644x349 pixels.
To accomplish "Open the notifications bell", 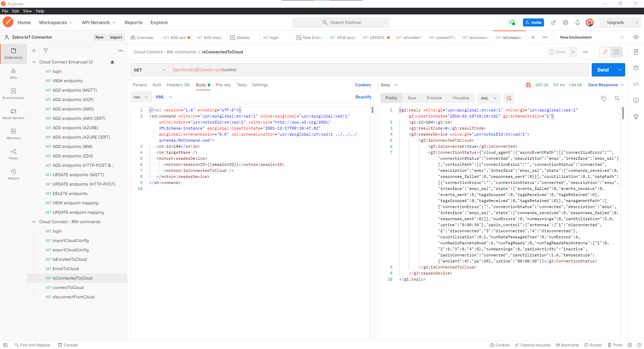I will [x=578, y=22].
